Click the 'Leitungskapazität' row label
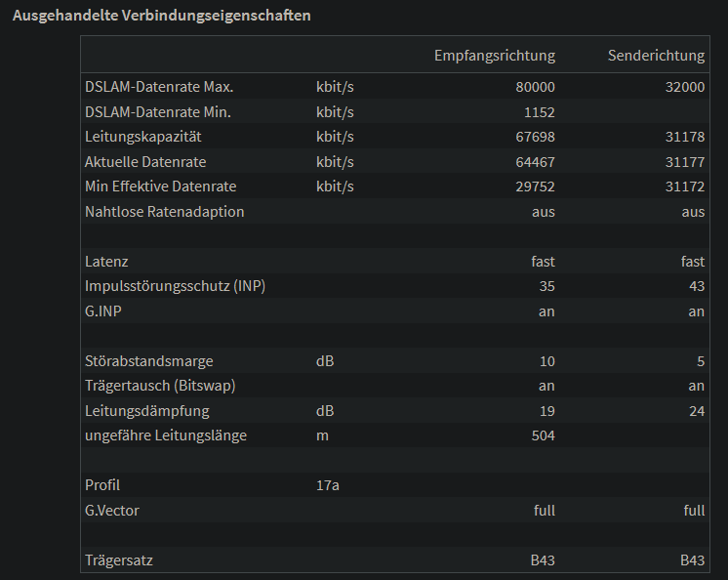Viewport: 728px width, 580px height. [142, 137]
